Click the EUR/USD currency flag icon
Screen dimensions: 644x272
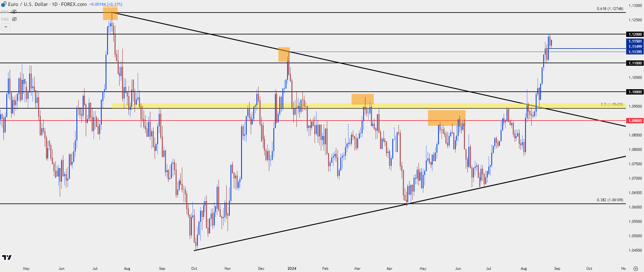pos(3,4)
